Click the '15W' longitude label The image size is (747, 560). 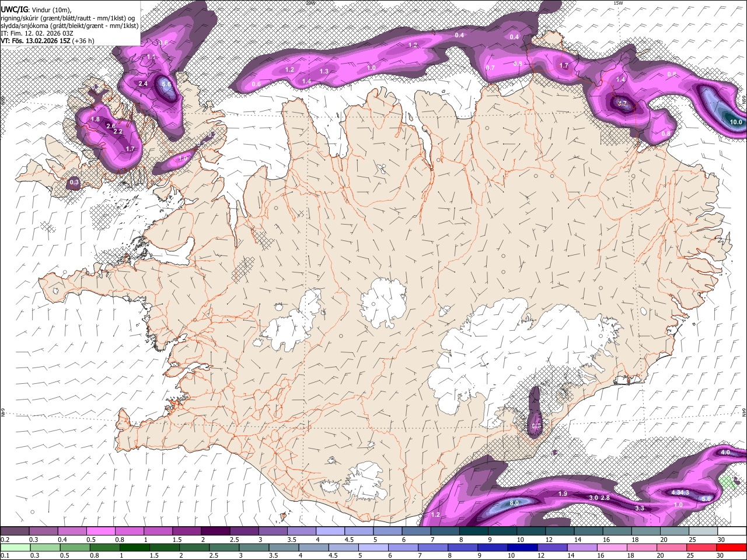pyautogui.click(x=618, y=3)
